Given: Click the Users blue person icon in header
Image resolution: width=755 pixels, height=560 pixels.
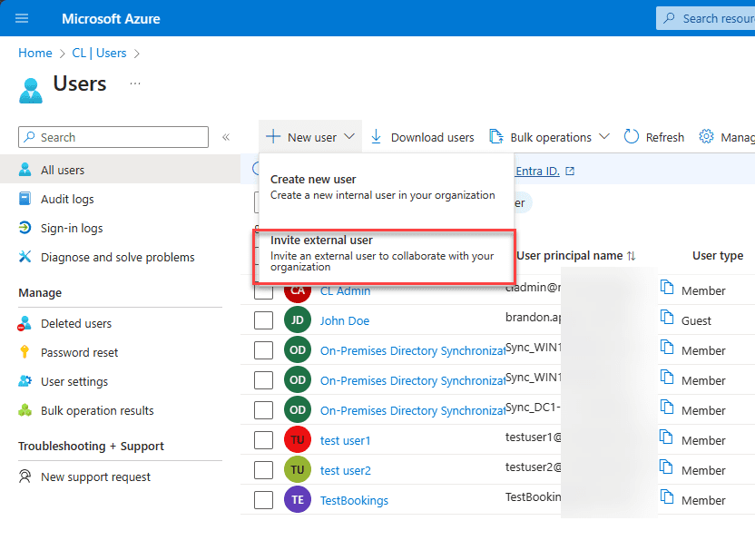Looking at the screenshot, I should (x=31, y=91).
